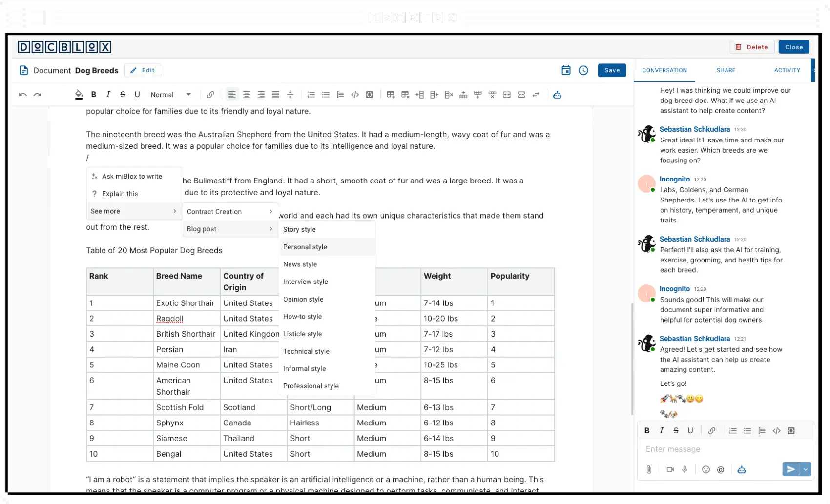The image size is (830, 504).
Task: Add column after icon
Action: [434, 95]
